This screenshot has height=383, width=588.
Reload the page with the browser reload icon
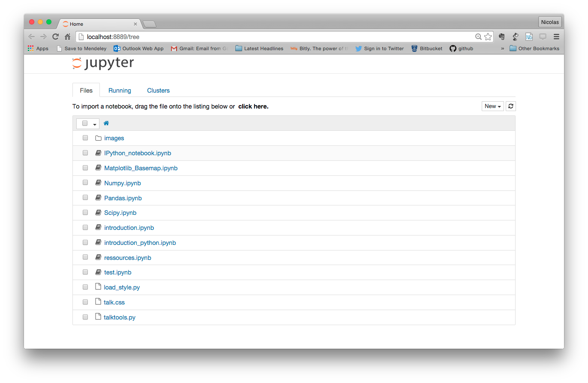pyautogui.click(x=55, y=36)
